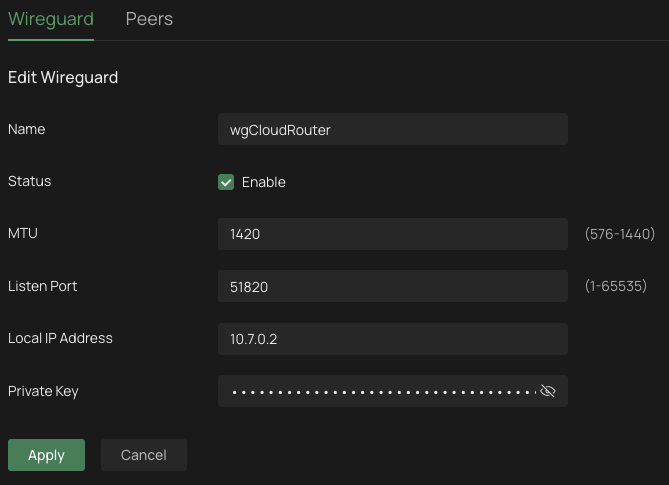The width and height of the screenshot is (669, 485).
Task: Click the Enable checkbox label text
Action: [264, 182]
